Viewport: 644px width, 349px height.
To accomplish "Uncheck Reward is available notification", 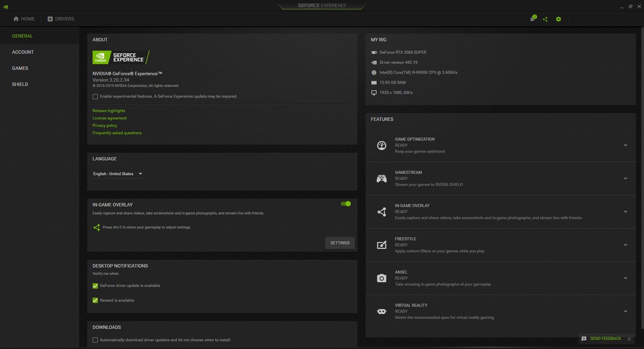I will [95, 300].
